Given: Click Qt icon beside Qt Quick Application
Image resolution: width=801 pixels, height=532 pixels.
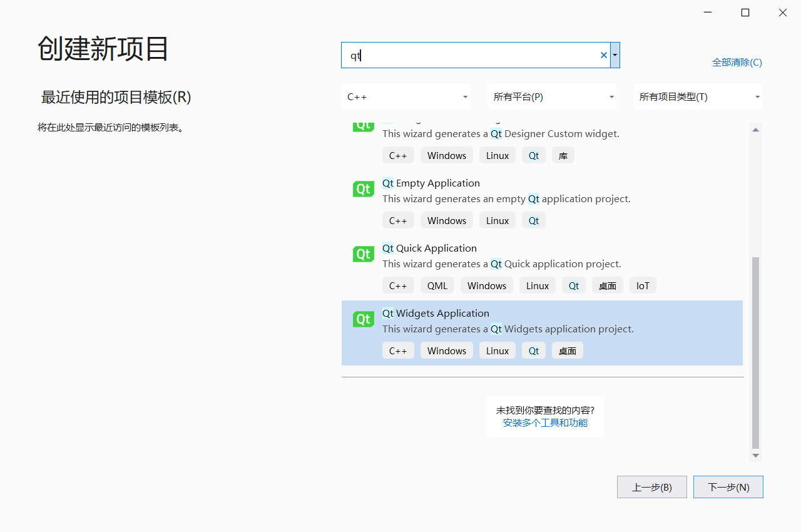Looking at the screenshot, I should [x=363, y=253].
